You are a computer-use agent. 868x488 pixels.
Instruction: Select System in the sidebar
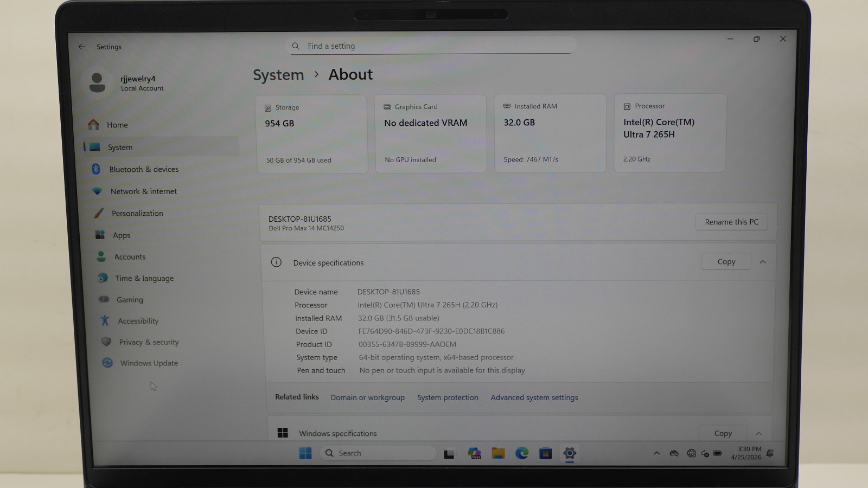pos(162,147)
